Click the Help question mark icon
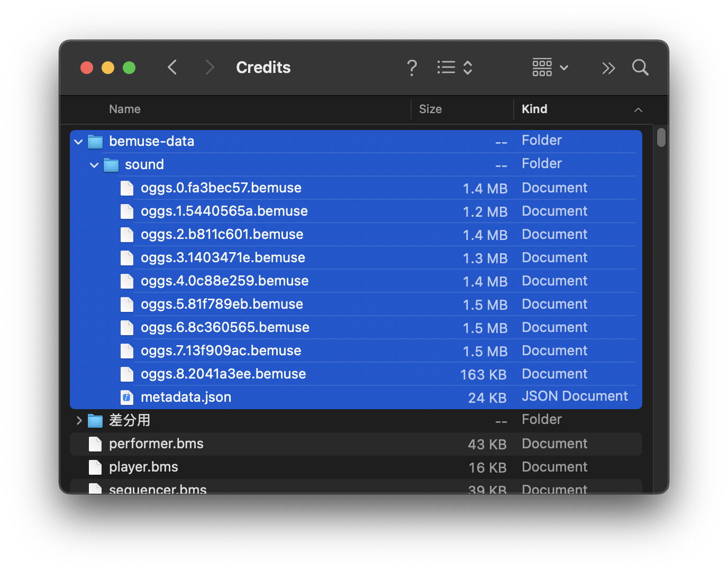728x572 pixels. [x=412, y=68]
